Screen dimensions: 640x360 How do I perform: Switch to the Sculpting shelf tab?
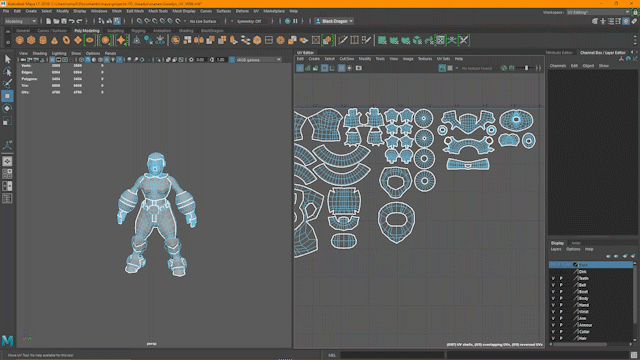pyautogui.click(x=115, y=31)
